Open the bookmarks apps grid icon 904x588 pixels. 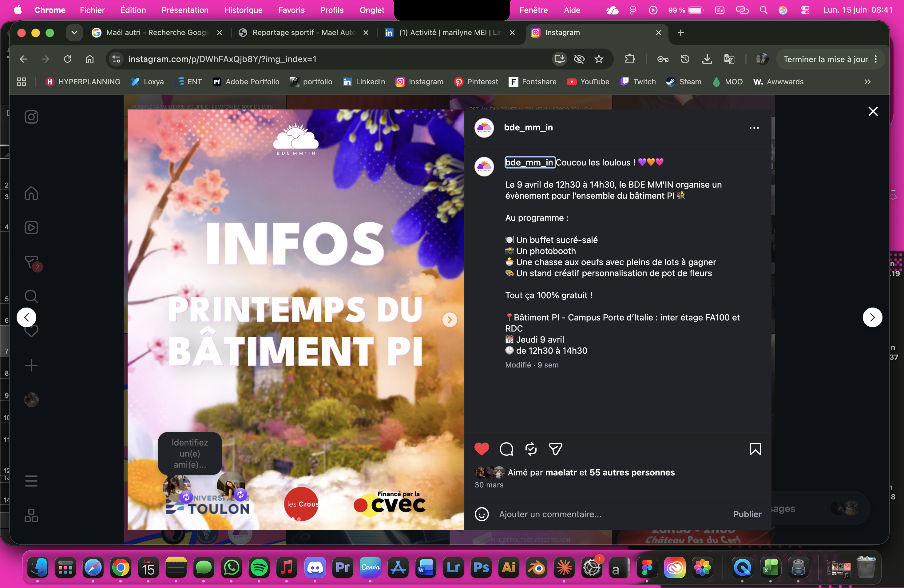pyautogui.click(x=22, y=82)
